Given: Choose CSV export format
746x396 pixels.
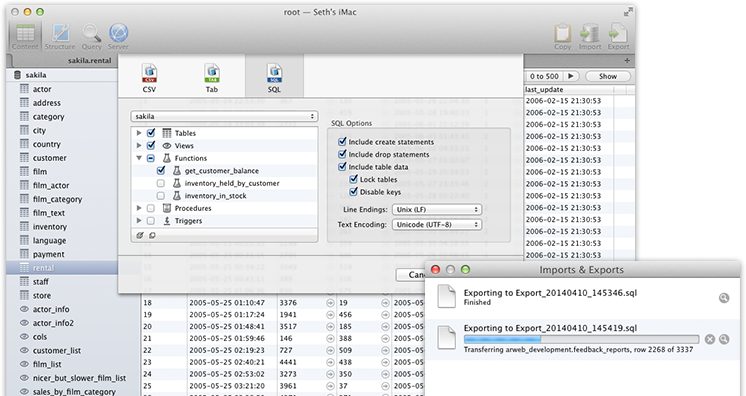Looking at the screenshot, I should 149,78.
